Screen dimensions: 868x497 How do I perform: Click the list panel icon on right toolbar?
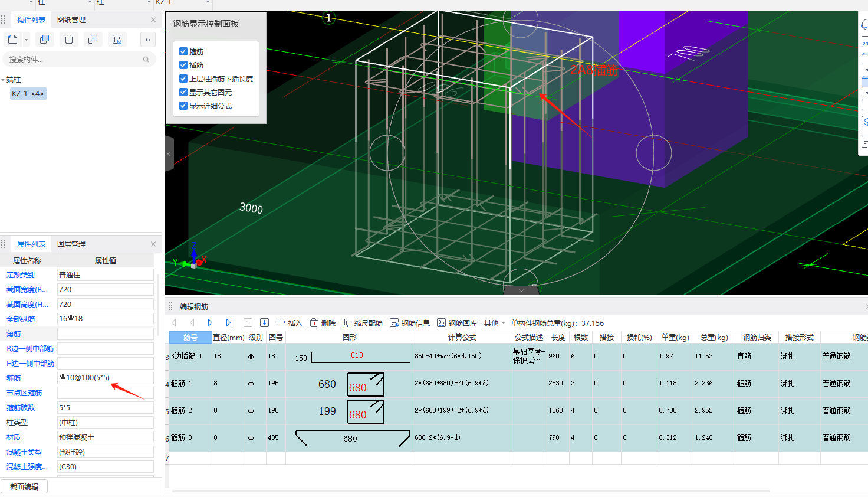click(864, 142)
